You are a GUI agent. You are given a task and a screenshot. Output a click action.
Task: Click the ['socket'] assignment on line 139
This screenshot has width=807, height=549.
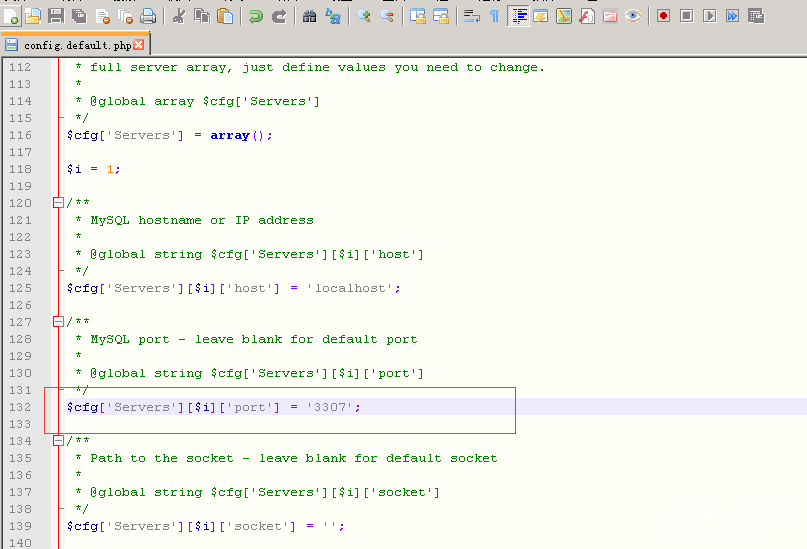205,526
